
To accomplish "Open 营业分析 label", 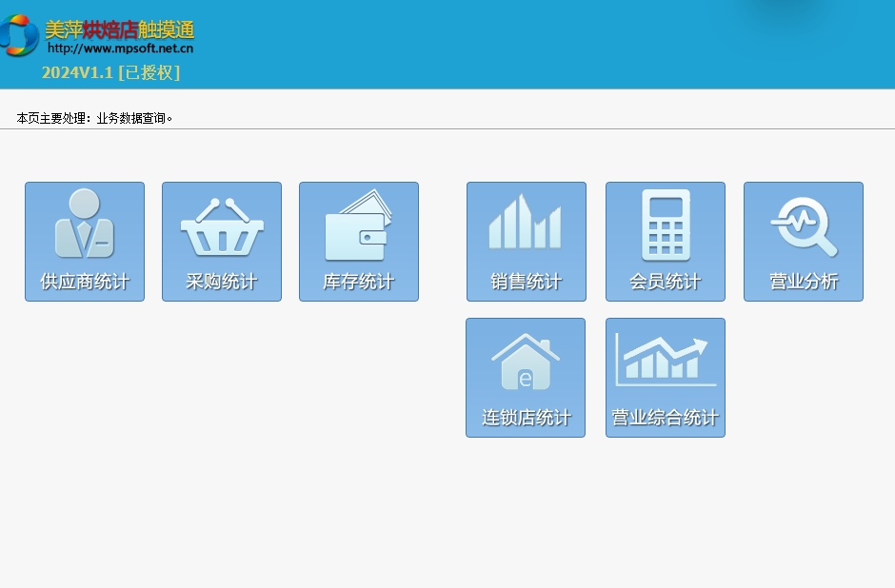I will coord(804,283).
